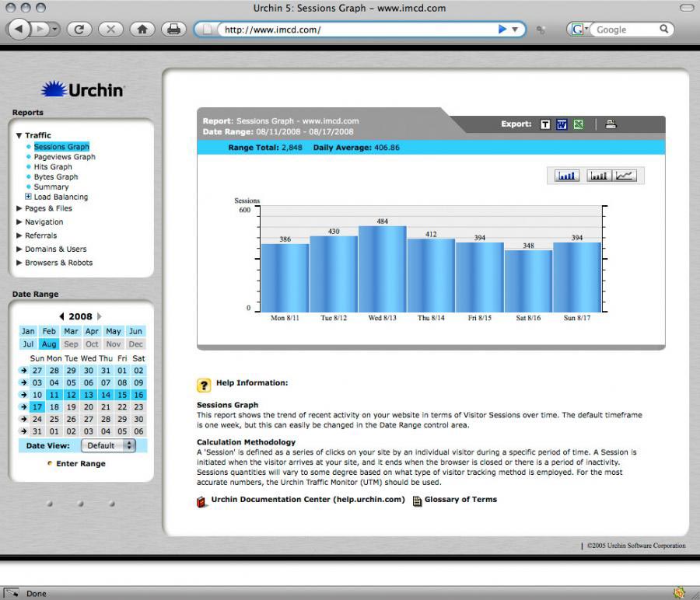Viewport: 700px width, 600px height.
Task: Open the Sessions Graph report
Action: point(61,147)
